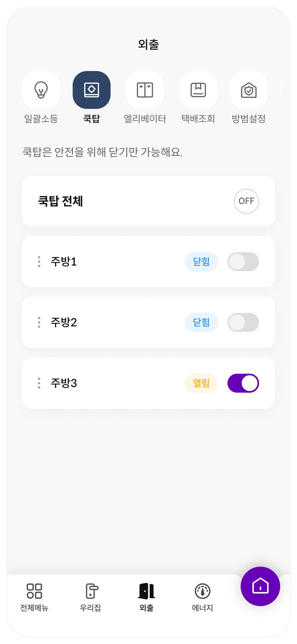Viewport: 297px width, 644px height.
Task: Select the 쿡탑 cooktop icon
Action: (92, 90)
